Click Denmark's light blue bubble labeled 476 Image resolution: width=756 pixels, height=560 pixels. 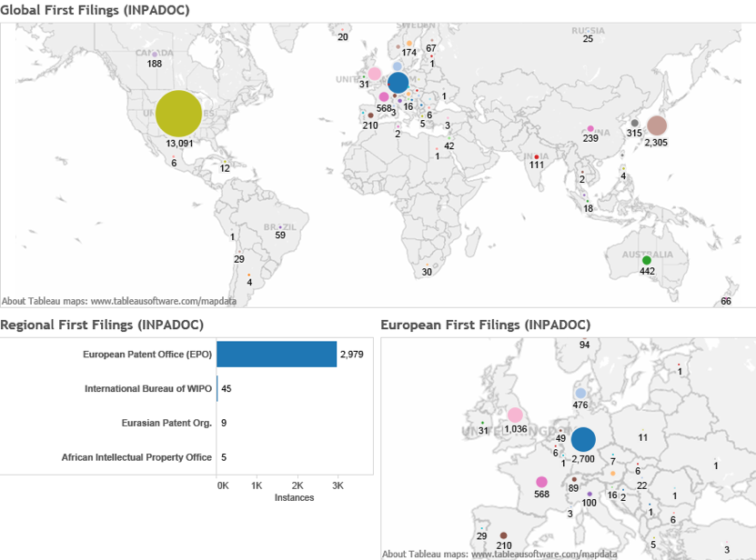tap(580, 393)
